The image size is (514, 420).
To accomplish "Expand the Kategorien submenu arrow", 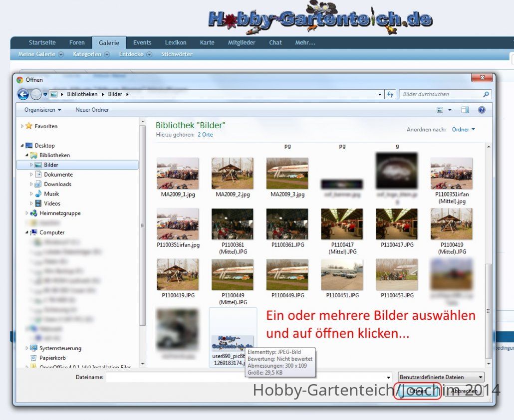I will (x=107, y=54).
